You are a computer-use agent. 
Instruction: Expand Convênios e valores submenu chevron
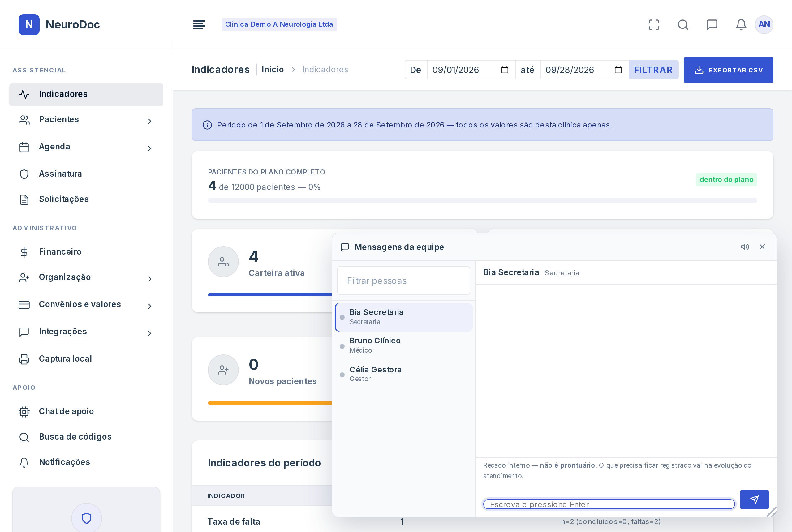coord(150,306)
